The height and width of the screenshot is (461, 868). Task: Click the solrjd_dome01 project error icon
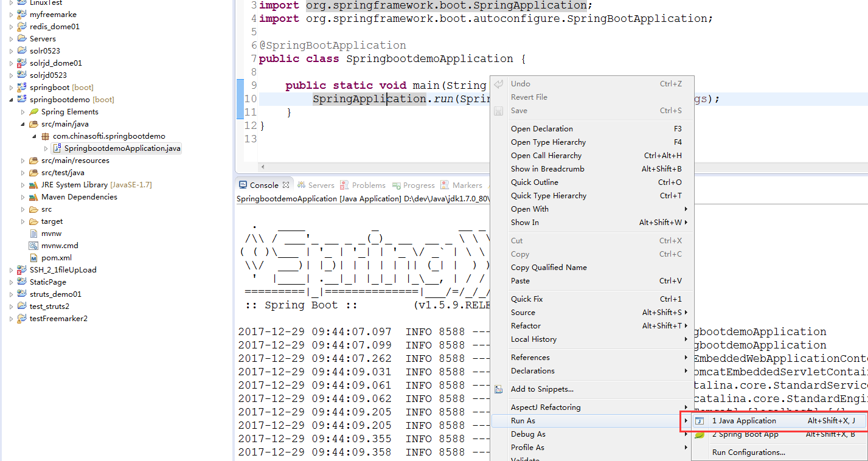tap(22, 63)
